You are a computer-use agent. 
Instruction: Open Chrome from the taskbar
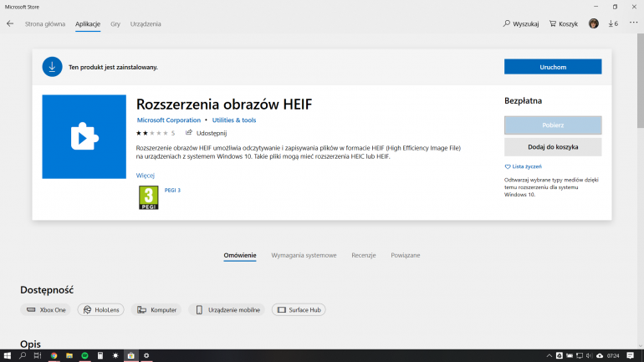pyautogui.click(x=54, y=355)
